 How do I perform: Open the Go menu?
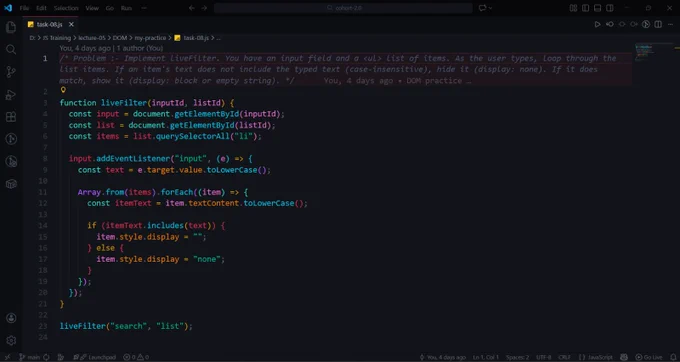pos(110,8)
